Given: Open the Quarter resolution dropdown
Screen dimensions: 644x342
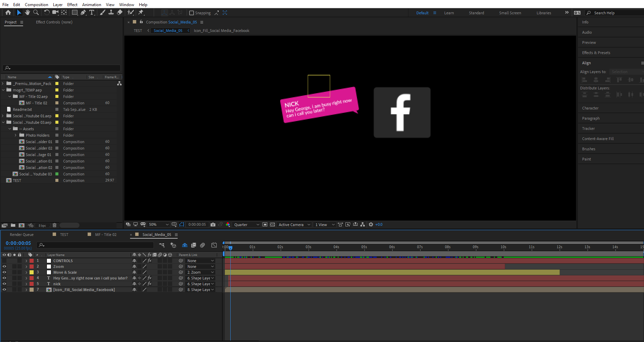Looking at the screenshot, I should [247, 225].
